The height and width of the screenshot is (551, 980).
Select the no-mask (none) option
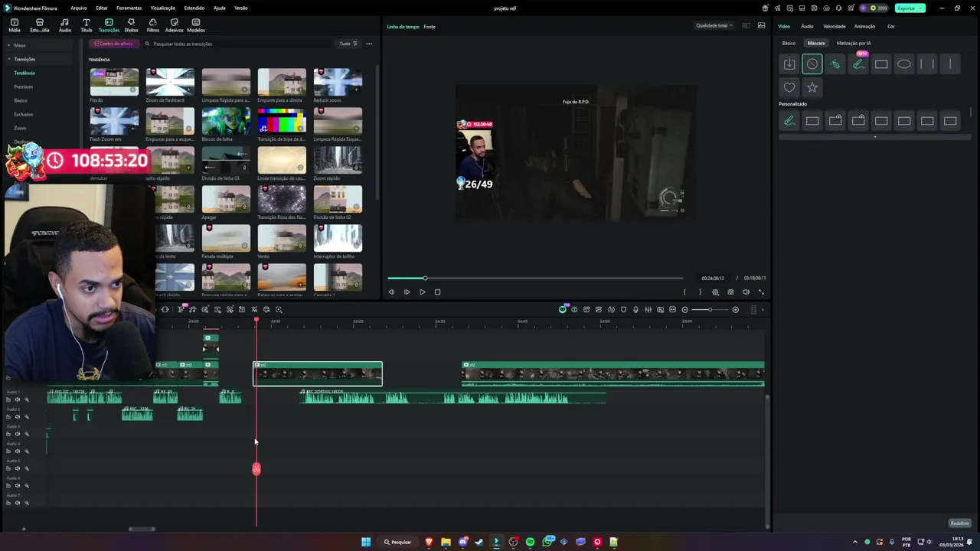[812, 64]
